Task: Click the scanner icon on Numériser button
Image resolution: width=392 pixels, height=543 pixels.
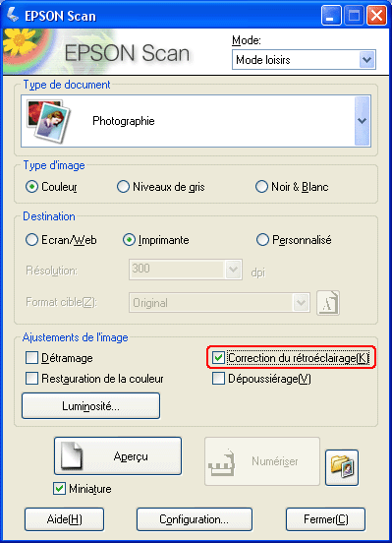Action: [222, 462]
